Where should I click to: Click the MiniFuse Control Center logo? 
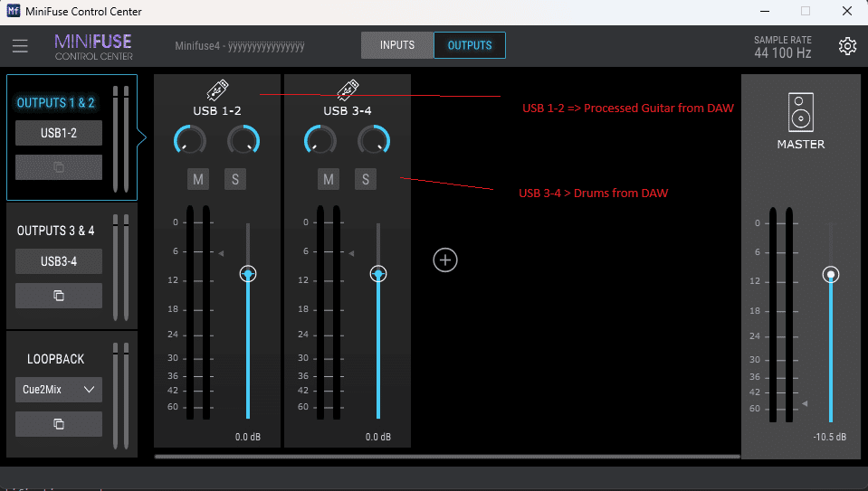pos(93,46)
